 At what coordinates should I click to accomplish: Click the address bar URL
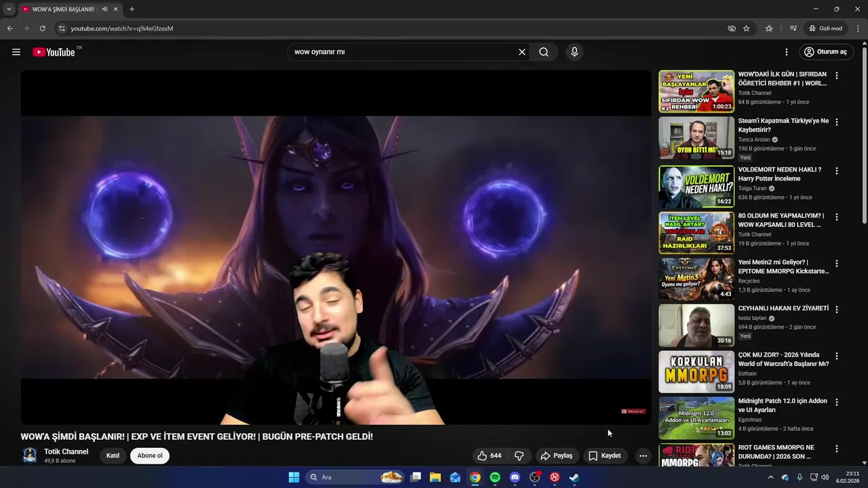pyautogui.click(x=122, y=28)
